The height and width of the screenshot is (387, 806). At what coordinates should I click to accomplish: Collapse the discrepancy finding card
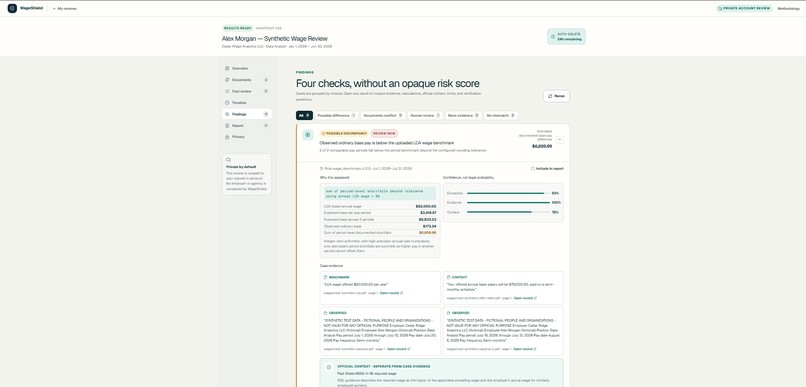(x=560, y=139)
